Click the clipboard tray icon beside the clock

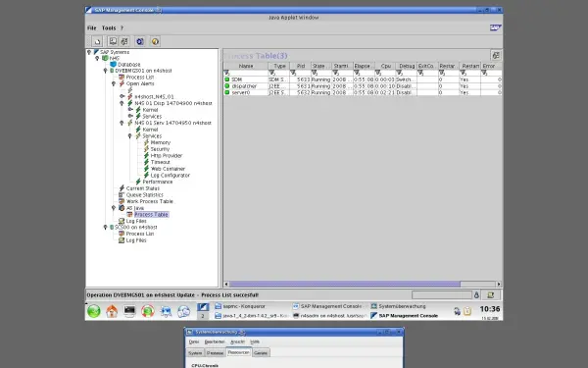click(467, 311)
